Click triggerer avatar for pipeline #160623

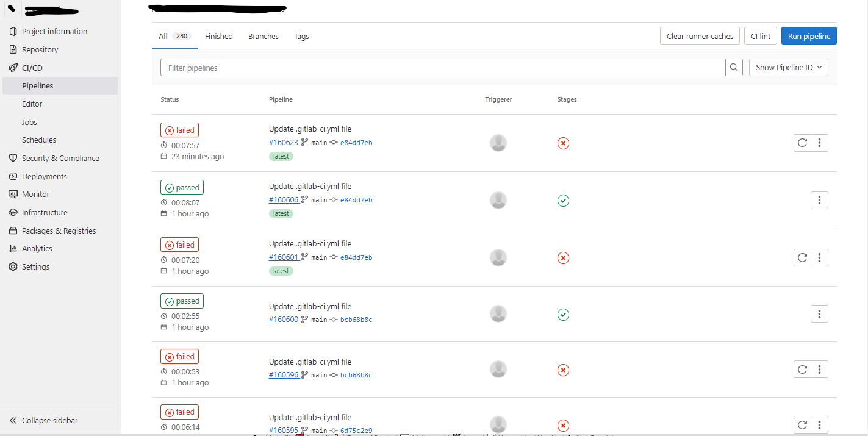pos(498,143)
